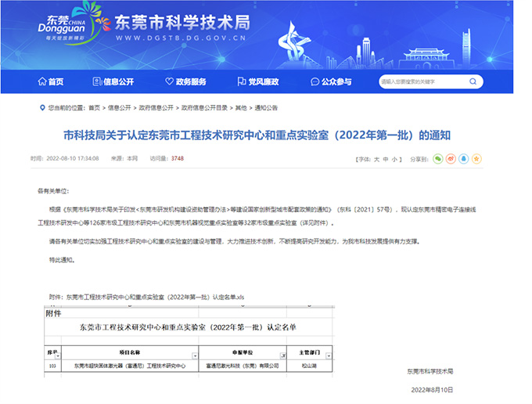Click breadcrumb link 信息公开

(120, 108)
